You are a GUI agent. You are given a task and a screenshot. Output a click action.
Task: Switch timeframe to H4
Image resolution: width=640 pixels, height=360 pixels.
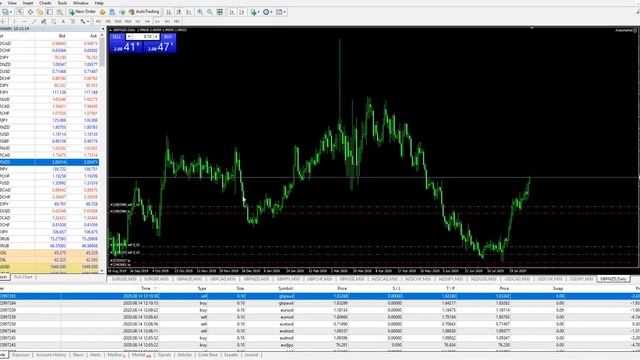[147, 21]
